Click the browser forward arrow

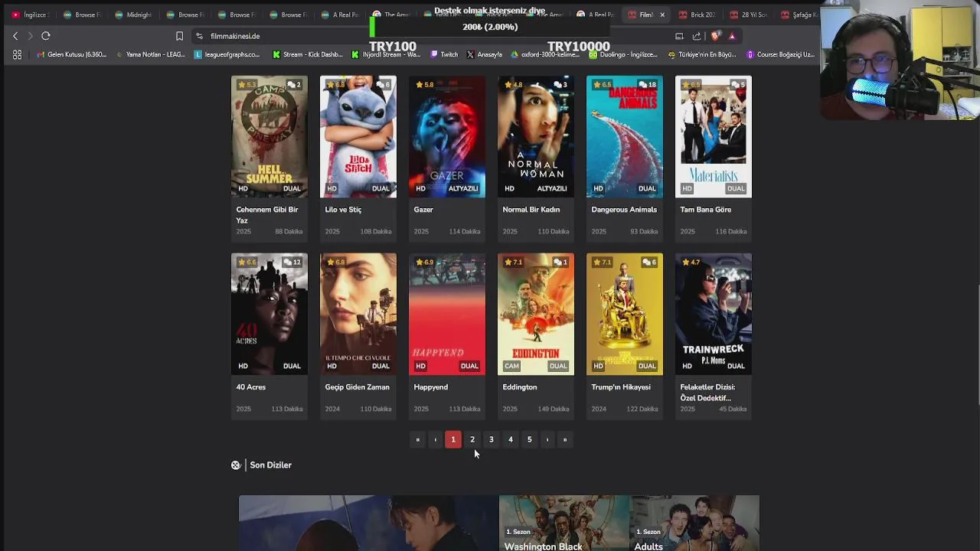[x=30, y=36]
